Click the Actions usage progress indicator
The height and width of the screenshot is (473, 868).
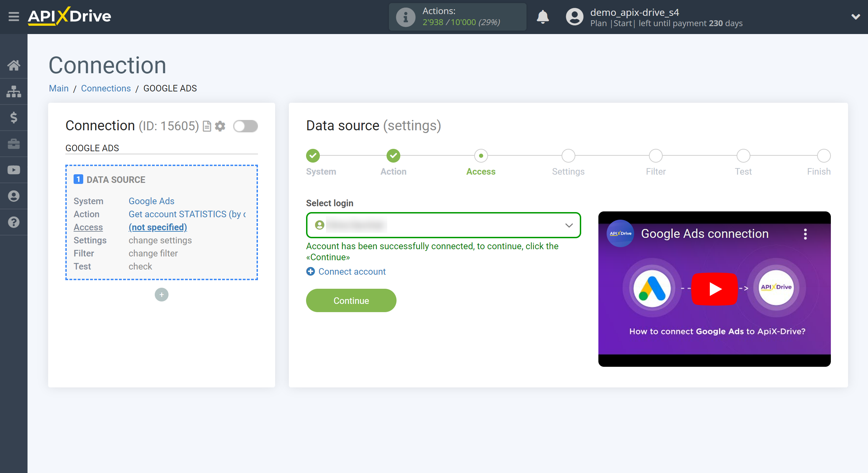tap(458, 16)
